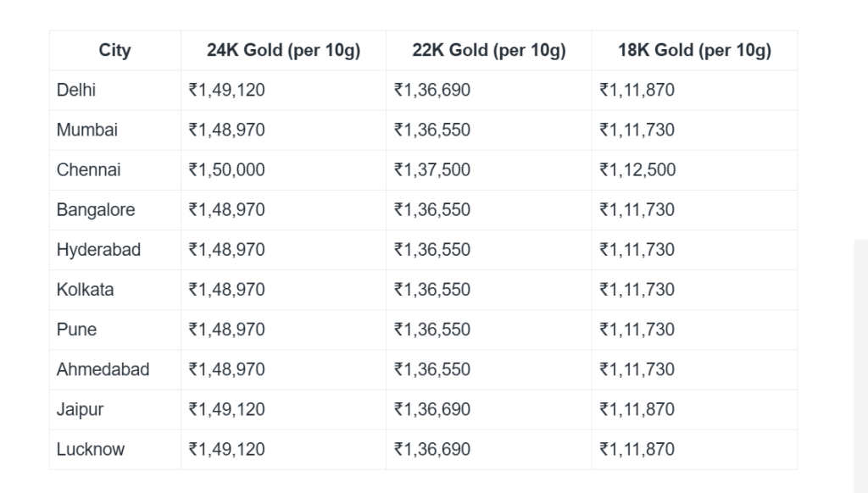Click Chennai's 18K price ₹1,12,500
This screenshot has width=868, height=493.
(x=637, y=169)
